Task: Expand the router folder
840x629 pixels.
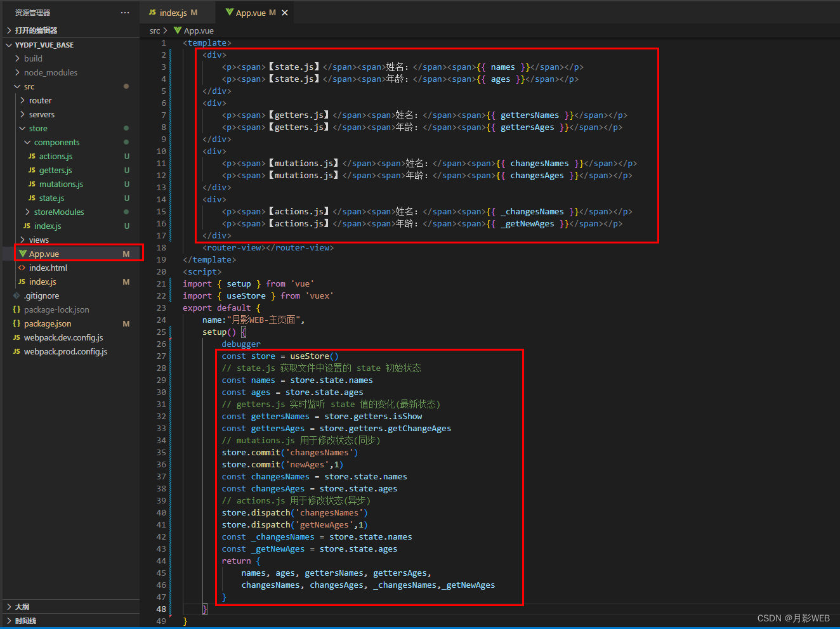Action: tap(23, 100)
